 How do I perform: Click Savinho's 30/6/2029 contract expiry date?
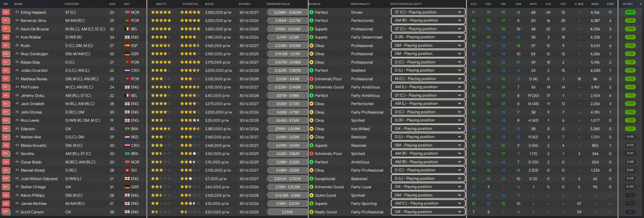pos(249,154)
